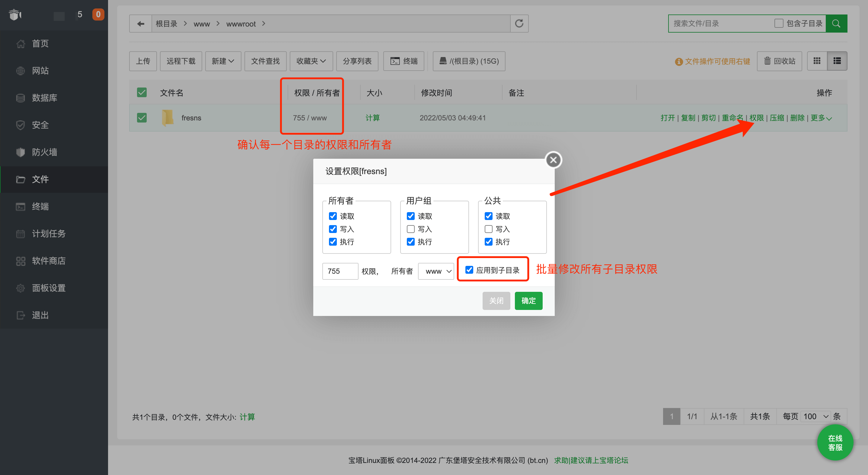Open 网站 in the sidebar

pos(40,71)
